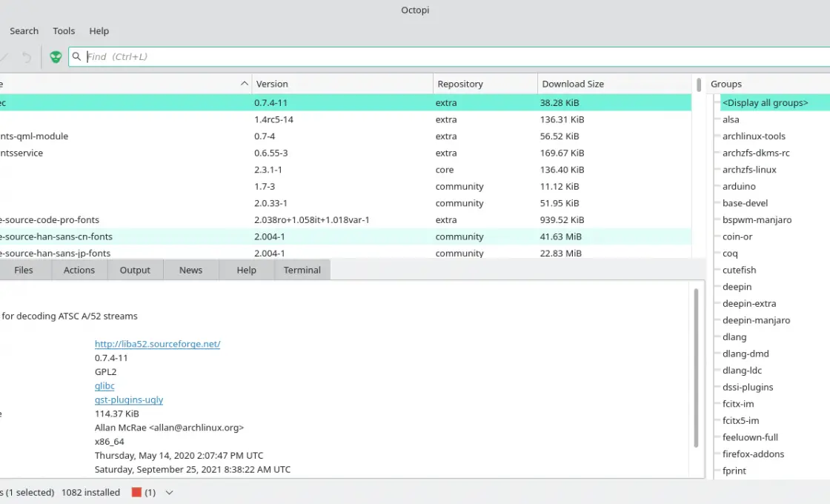This screenshot has height=504, width=830.
Task: Open the Tools menu
Action: (x=64, y=30)
